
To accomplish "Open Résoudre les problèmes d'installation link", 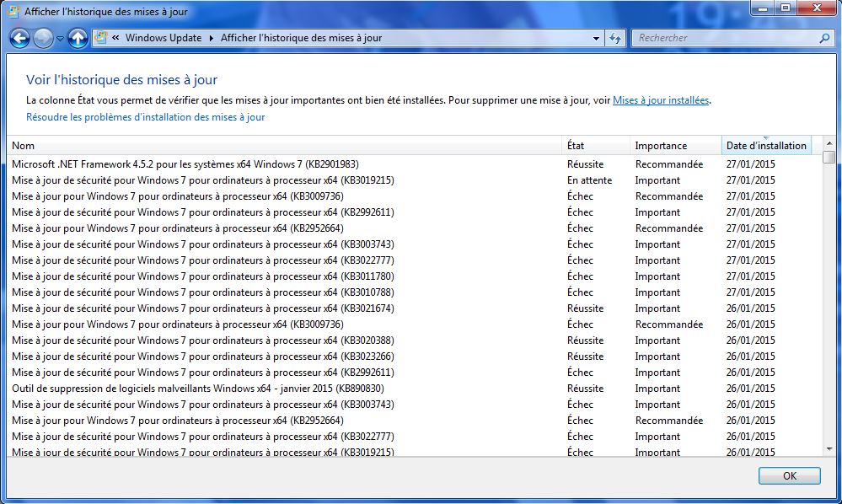I will click(x=146, y=117).
